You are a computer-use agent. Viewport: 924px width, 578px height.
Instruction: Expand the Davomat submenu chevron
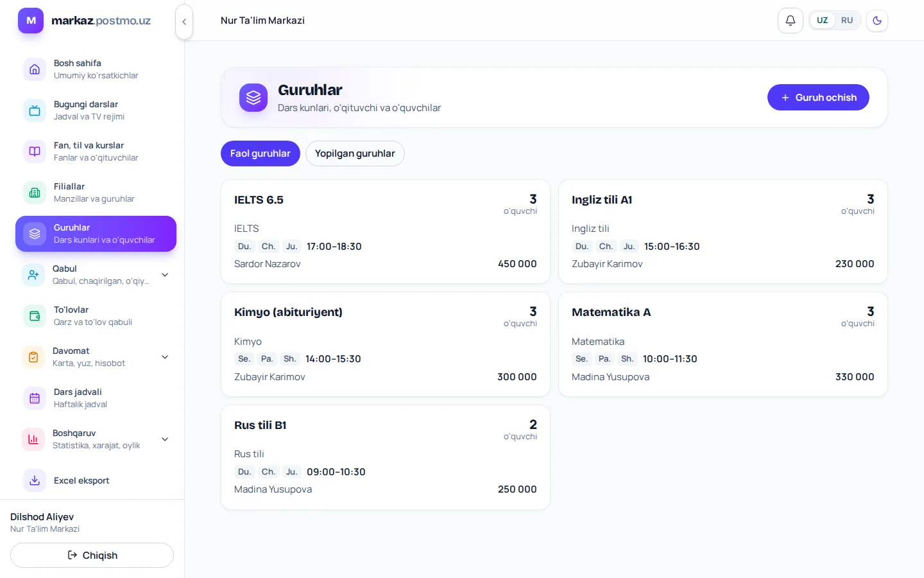click(165, 357)
